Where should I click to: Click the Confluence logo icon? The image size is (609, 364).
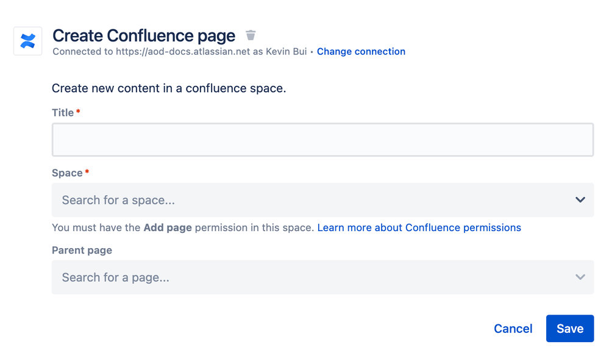click(x=27, y=41)
